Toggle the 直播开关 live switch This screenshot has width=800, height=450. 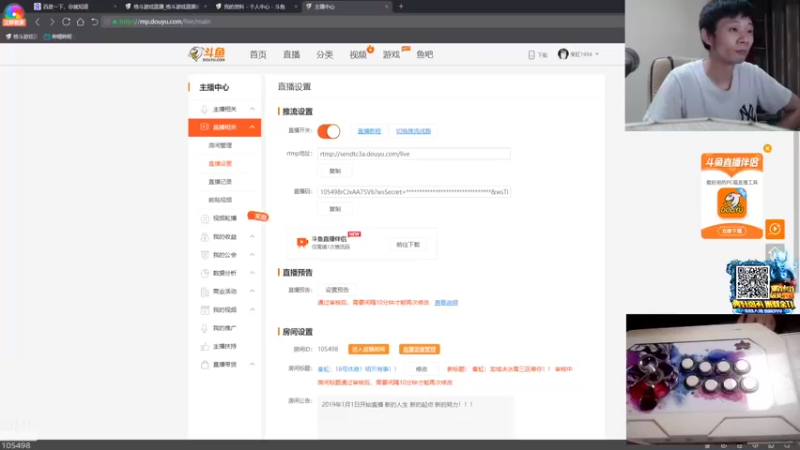[x=329, y=131]
